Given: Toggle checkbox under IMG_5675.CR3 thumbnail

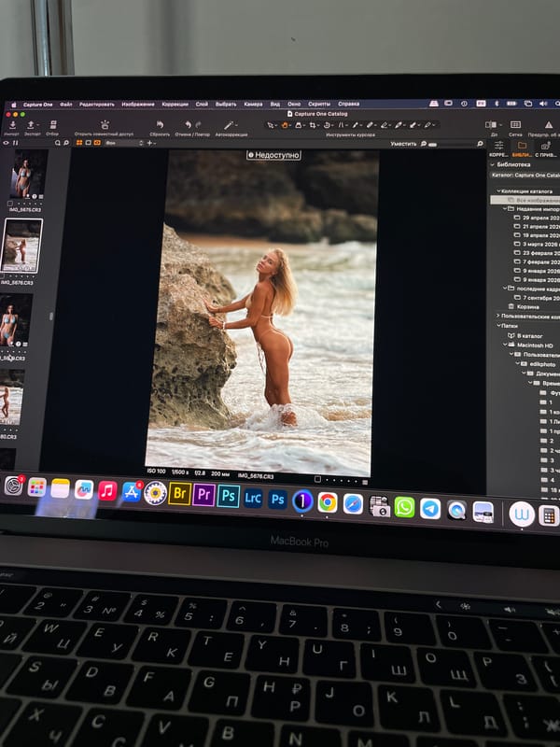Looking at the screenshot, I should (10, 204).
